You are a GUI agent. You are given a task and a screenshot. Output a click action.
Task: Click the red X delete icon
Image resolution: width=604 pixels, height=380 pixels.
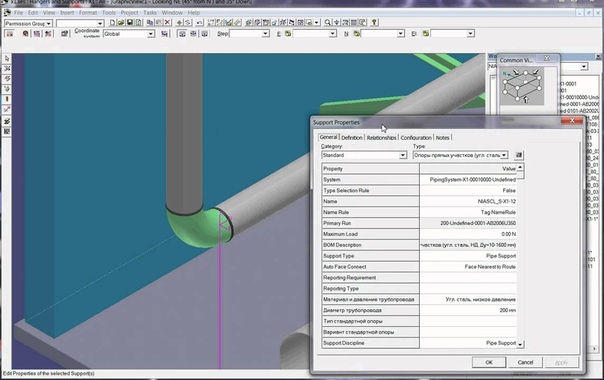tap(168, 23)
